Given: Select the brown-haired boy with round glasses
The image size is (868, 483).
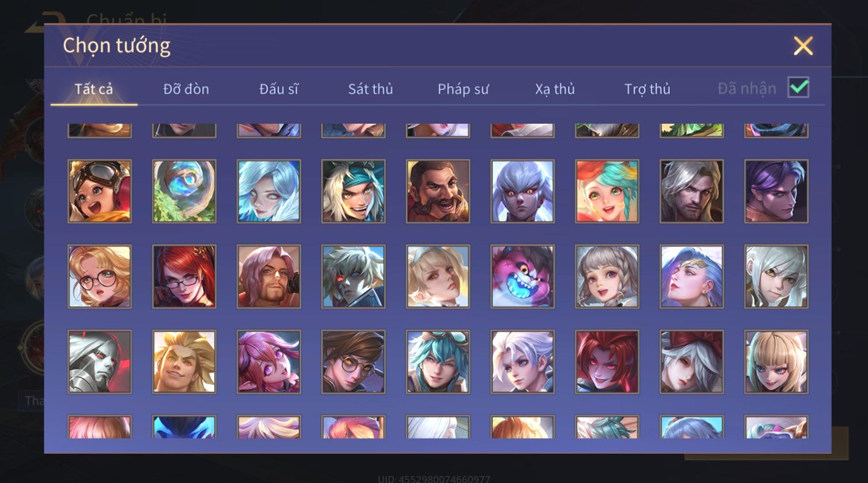Looking at the screenshot, I should coord(354,362).
